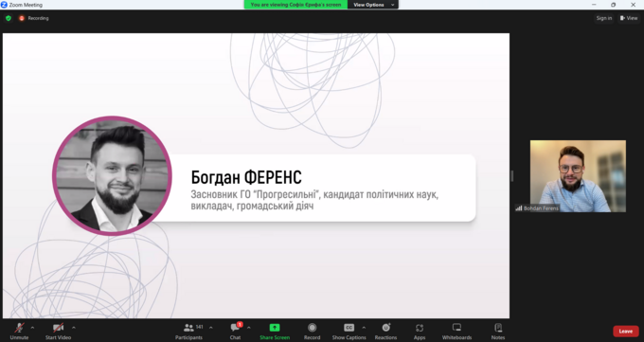Click the Sign in button
Viewport: 644px width, 342px height.
[x=604, y=18]
